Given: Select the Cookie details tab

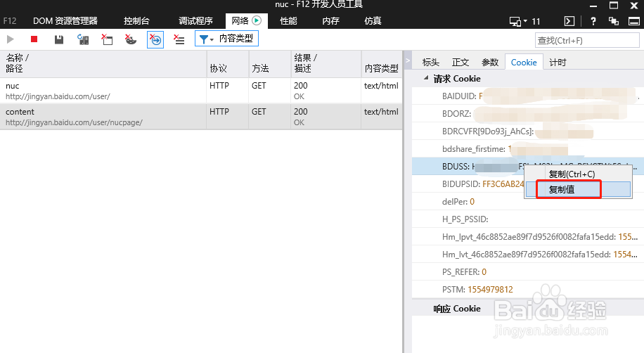Looking at the screenshot, I should (524, 62).
